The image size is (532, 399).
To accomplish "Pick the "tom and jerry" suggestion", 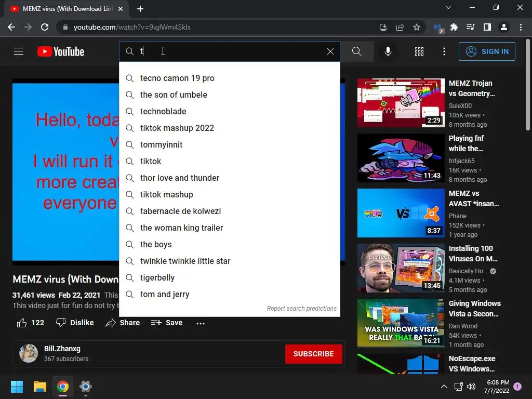I will coord(230,294).
